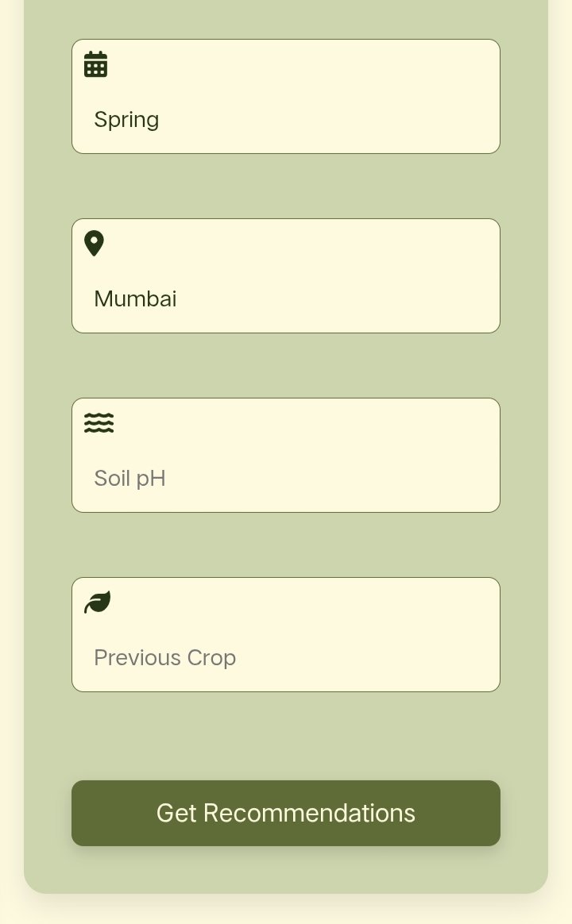The image size is (572, 924).
Task: Click the "Previous Crop" placeholder text
Action: pos(164,658)
